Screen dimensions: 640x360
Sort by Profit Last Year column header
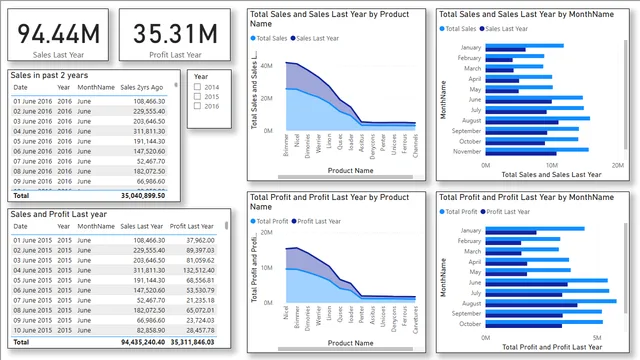pyautogui.click(x=191, y=226)
